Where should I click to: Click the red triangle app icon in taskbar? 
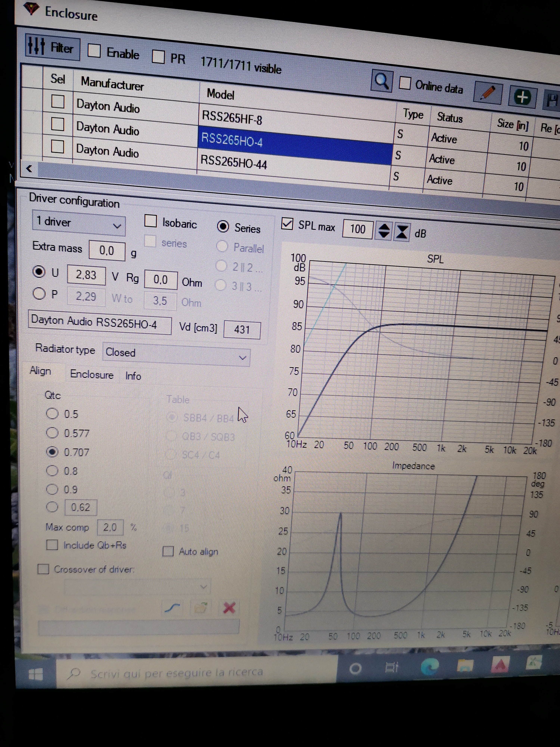pos(500,664)
